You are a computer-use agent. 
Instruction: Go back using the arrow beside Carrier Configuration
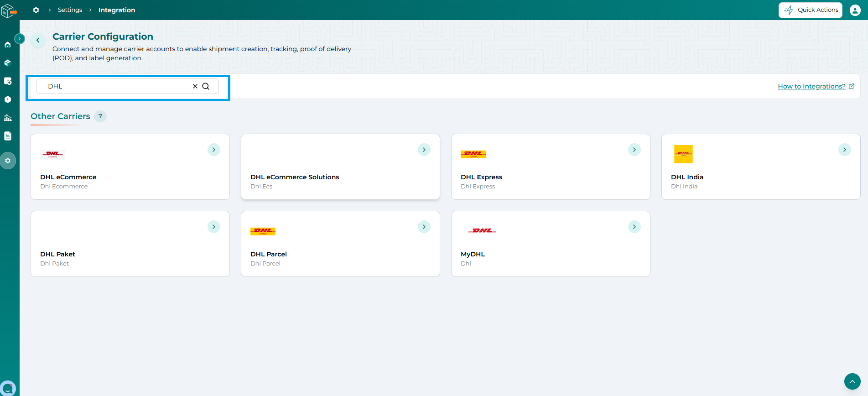38,40
